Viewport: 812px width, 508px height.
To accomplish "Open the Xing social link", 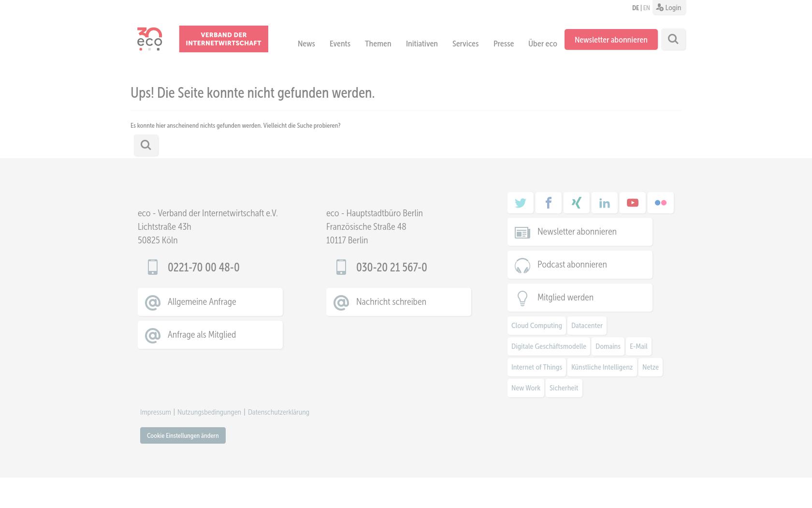I will 577,203.
